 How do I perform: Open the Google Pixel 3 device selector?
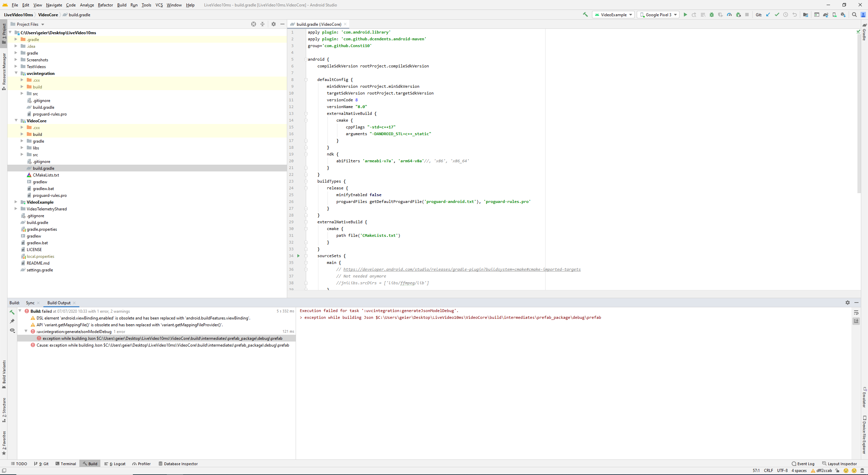(x=657, y=15)
